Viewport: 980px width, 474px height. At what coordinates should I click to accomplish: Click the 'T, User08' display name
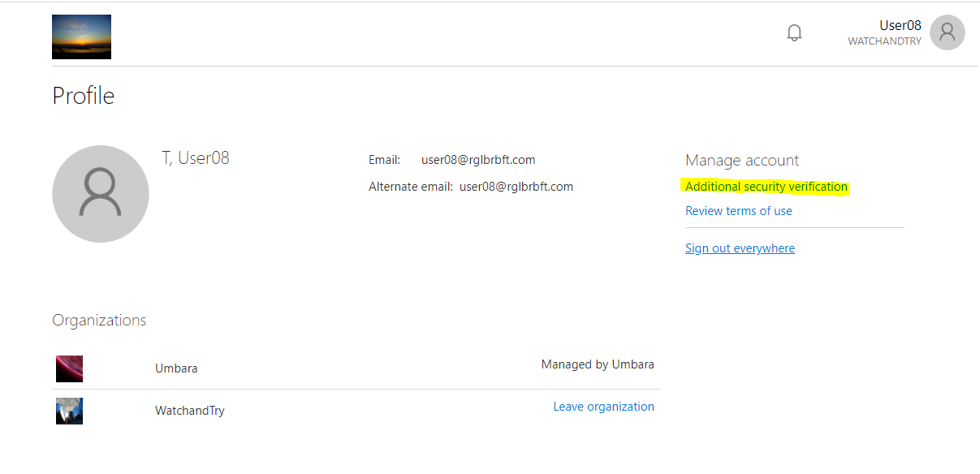(x=196, y=158)
